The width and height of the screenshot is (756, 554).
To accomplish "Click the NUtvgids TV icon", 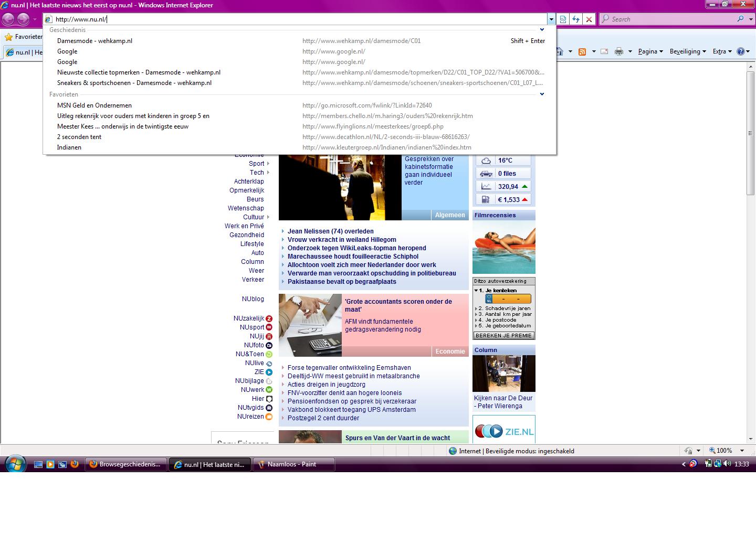I will pos(269,408).
